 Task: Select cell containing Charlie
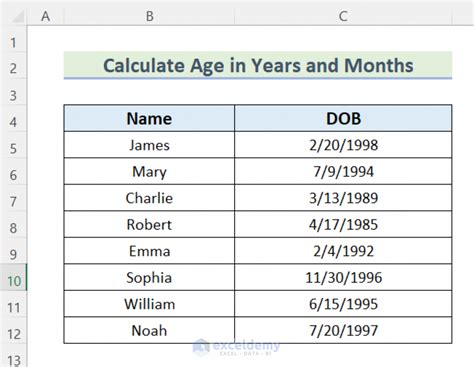(149, 198)
